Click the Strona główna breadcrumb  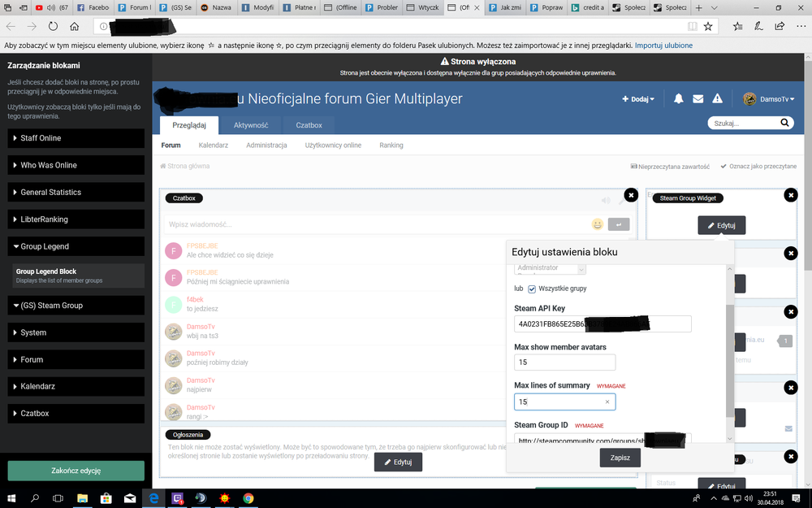pyautogui.click(x=185, y=166)
